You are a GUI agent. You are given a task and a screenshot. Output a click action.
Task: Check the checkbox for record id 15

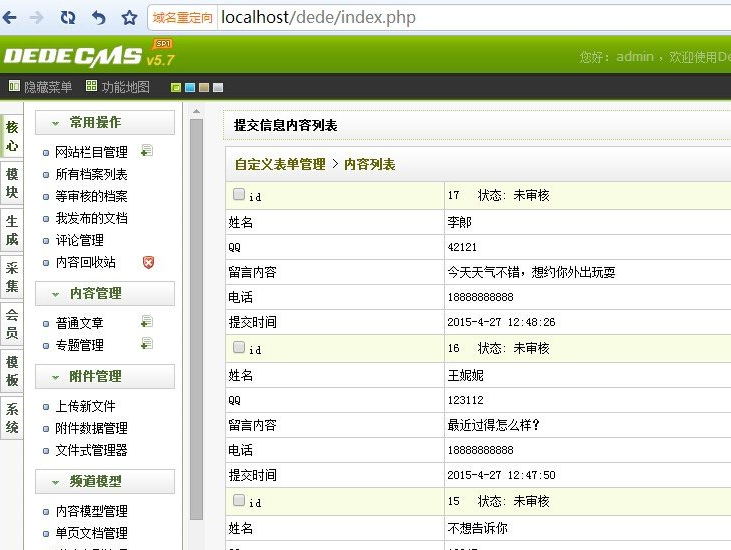[239, 500]
